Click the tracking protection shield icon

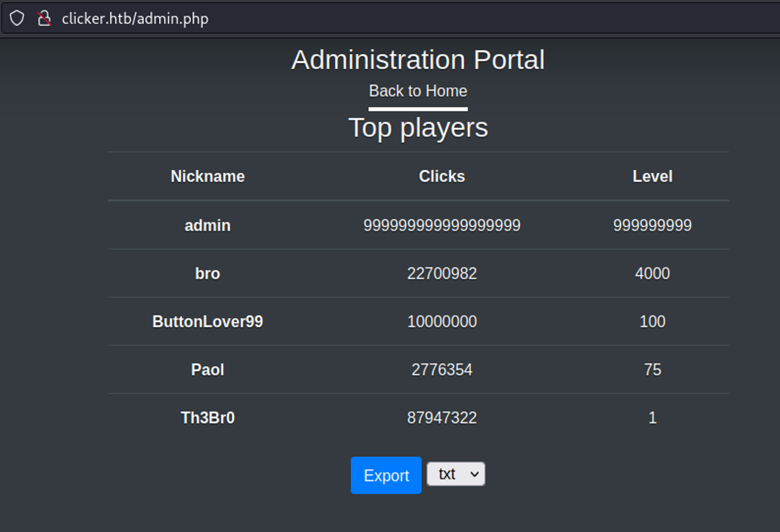[x=17, y=18]
